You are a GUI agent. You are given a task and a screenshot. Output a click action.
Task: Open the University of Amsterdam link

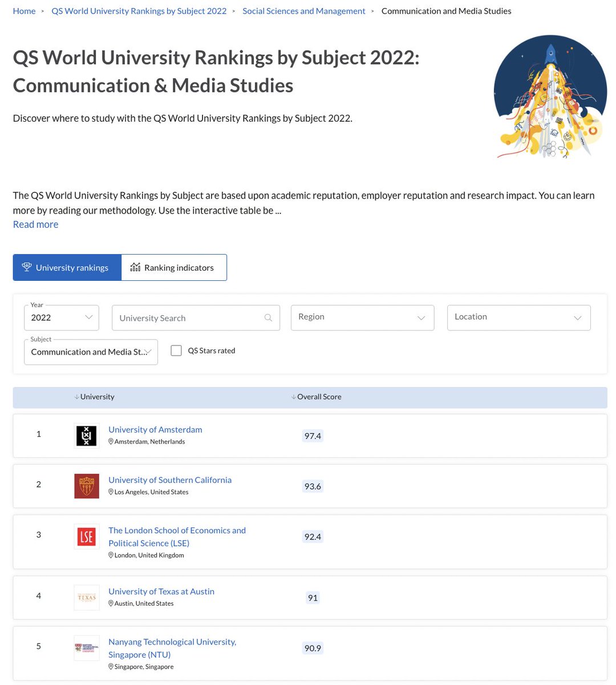tap(155, 429)
